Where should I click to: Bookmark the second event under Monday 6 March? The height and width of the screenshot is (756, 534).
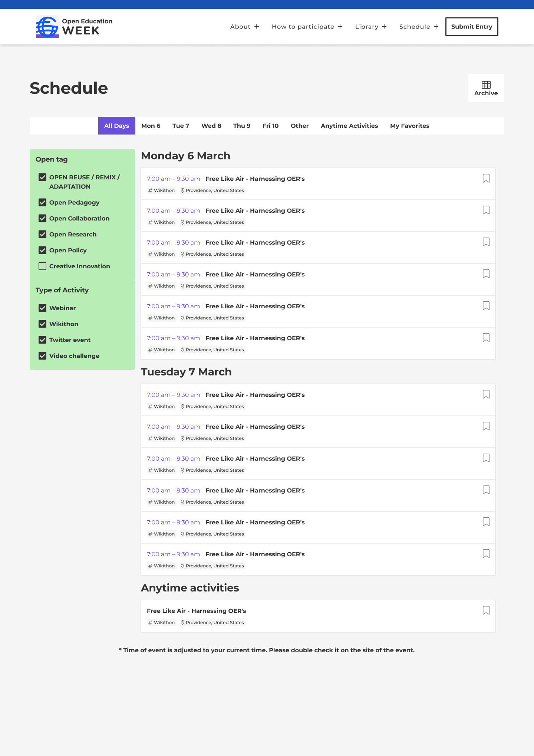[486, 210]
